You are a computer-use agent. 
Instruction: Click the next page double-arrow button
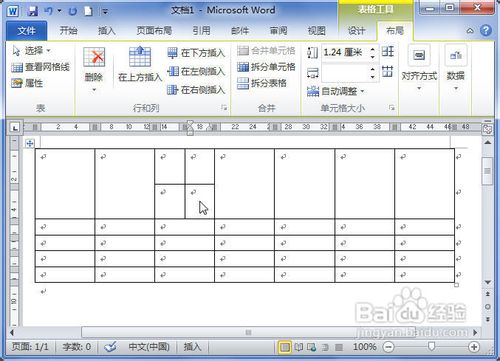(488, 319)
